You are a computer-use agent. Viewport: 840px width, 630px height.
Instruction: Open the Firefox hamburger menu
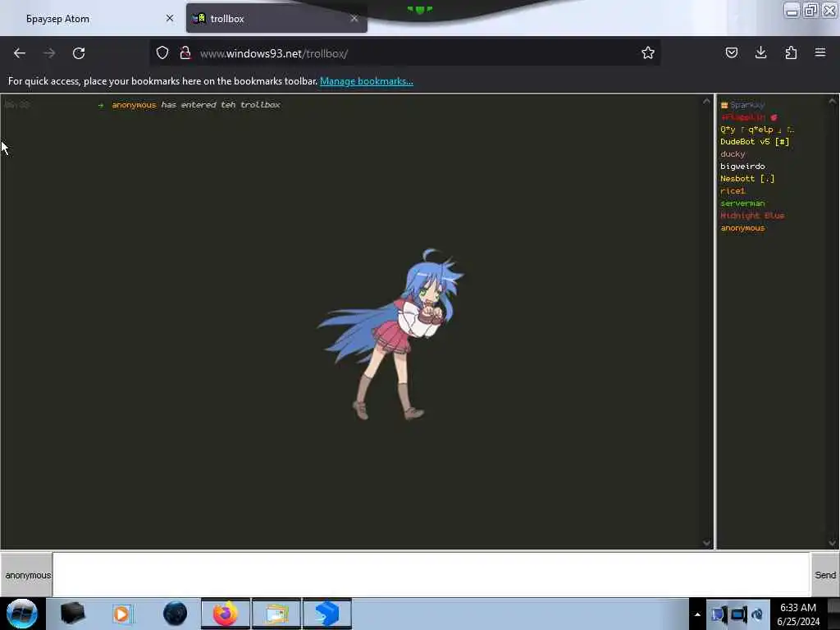click(x=820, y=52)
